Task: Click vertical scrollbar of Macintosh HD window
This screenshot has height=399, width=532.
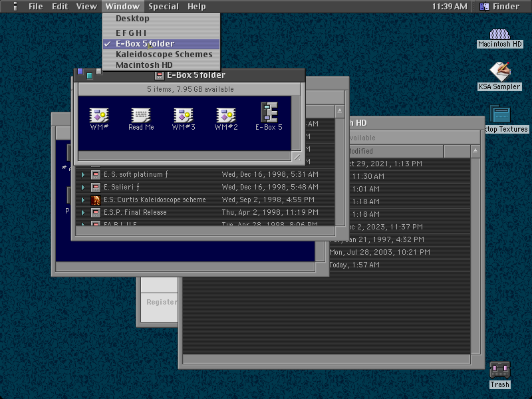Action: (x=475, y=255)
